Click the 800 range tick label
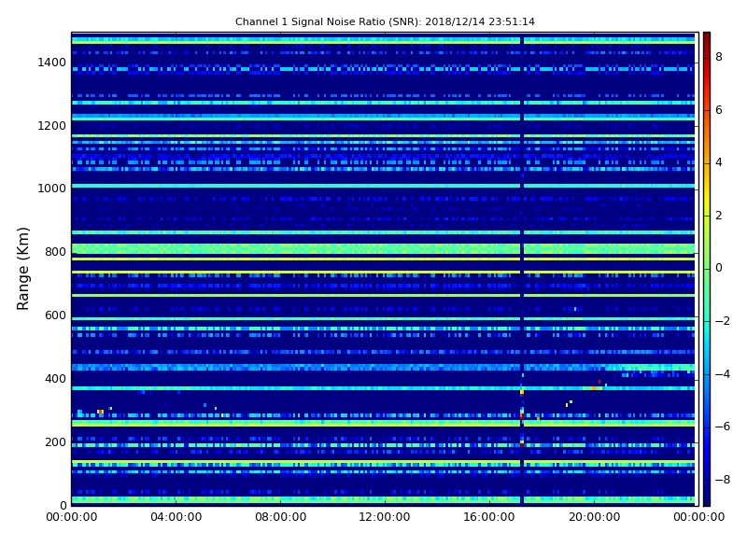The image size is (747, 560). tap(55, 252)
